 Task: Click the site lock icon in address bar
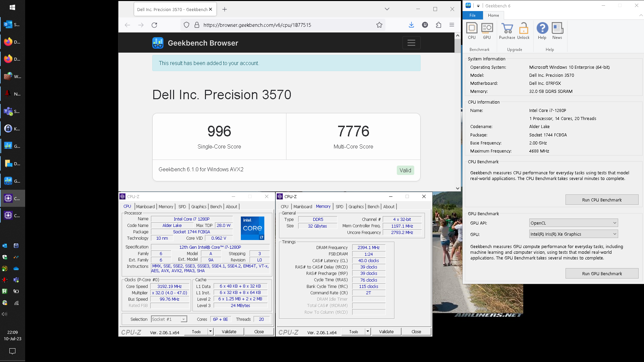pos(197,25)
